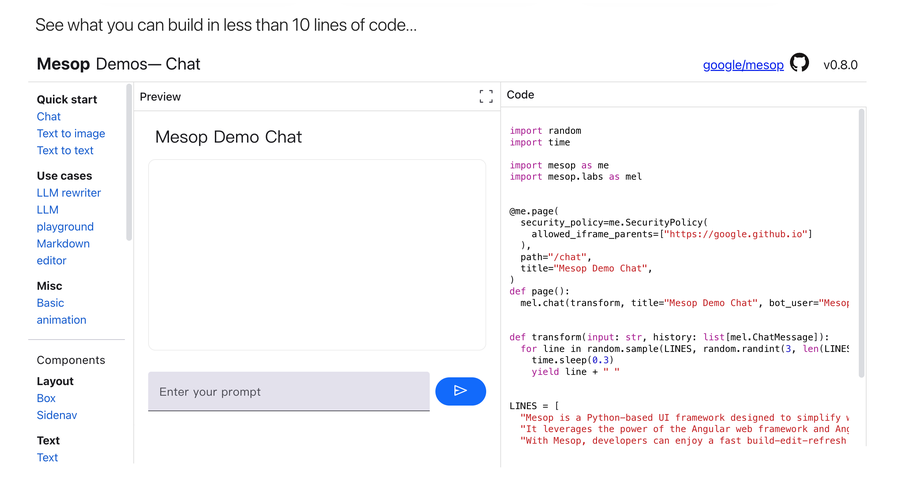The image size is (899, 485).
Task: Focus the Enter your prompt field
Action: pyautogui.click(x=289, y=392)
